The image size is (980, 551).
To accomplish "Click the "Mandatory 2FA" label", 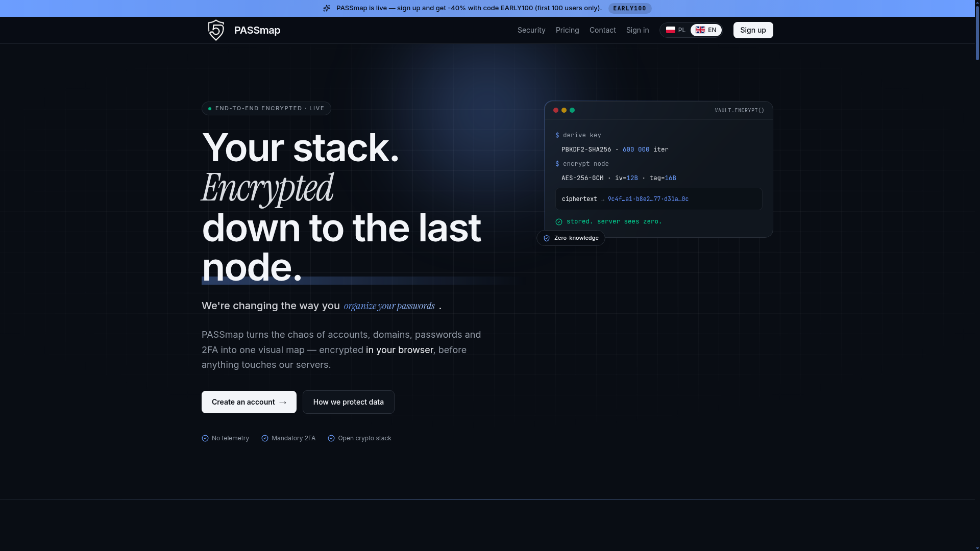I will click(293, 438).
